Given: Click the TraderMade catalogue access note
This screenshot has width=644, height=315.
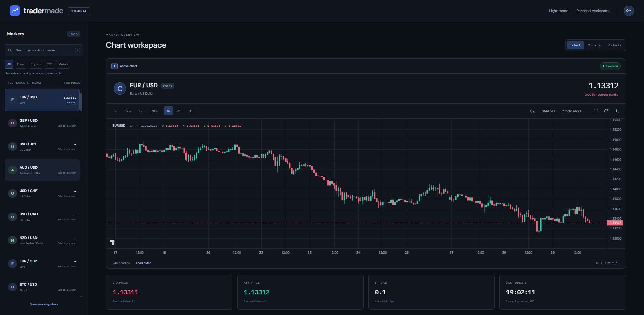Looking at the screenshot, I should [x=34, y=73].
